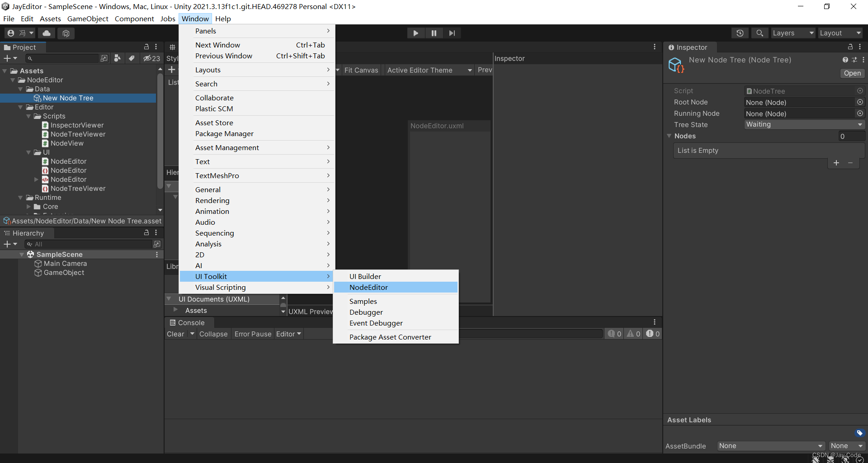The height and width of the screenshot is (463, 868).
Task: Open SampleScene row options menu
Action: click(157, 255)
